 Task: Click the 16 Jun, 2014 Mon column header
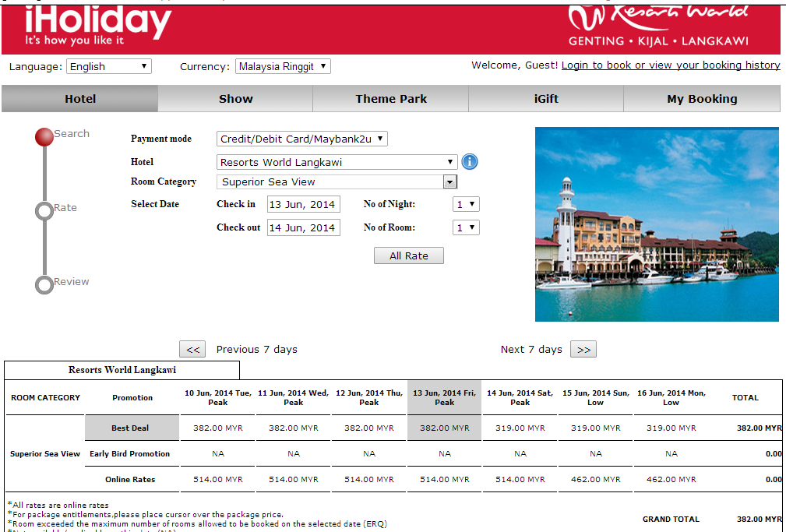click(x=671, y=397)
